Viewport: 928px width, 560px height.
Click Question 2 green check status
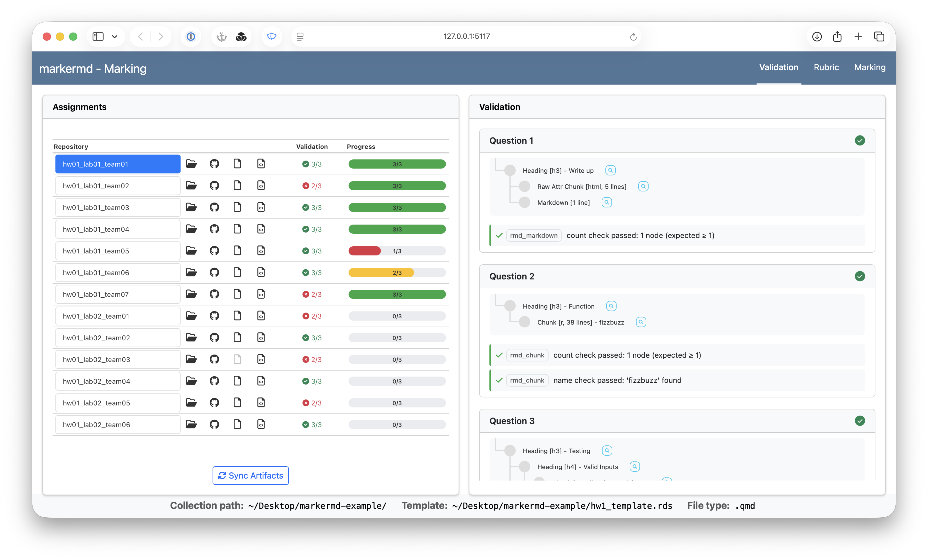coord(860,276)
